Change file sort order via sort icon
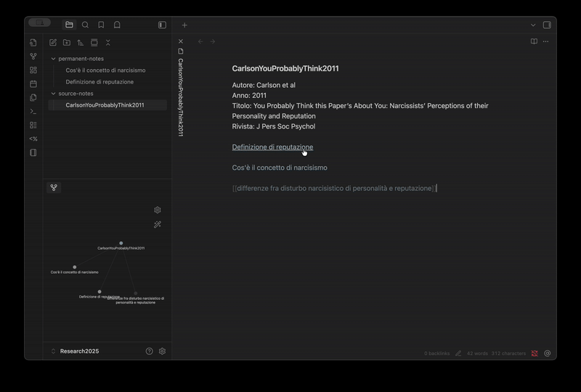Viewport: 581px width, 392px height. pos(81,43)
